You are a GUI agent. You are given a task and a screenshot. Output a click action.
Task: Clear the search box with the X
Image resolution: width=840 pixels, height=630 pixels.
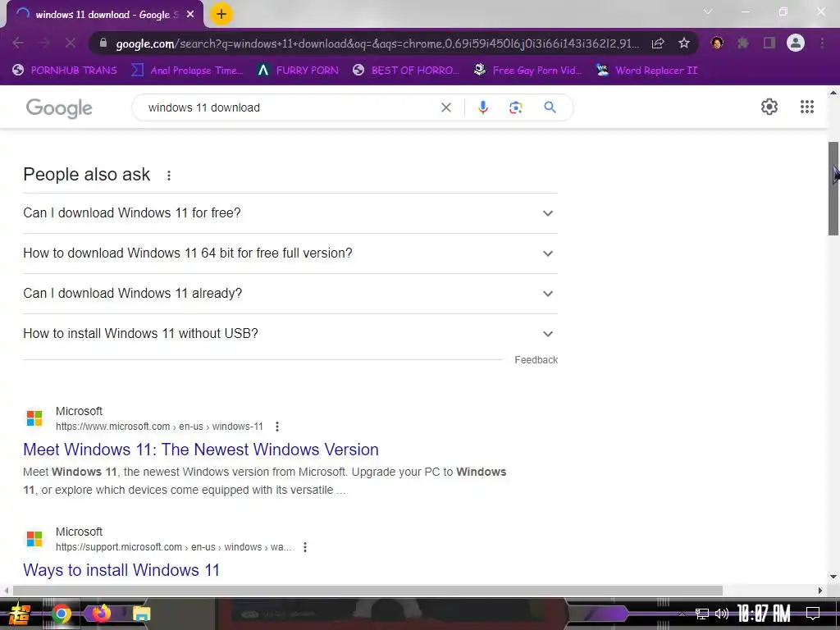coord(445,107)
